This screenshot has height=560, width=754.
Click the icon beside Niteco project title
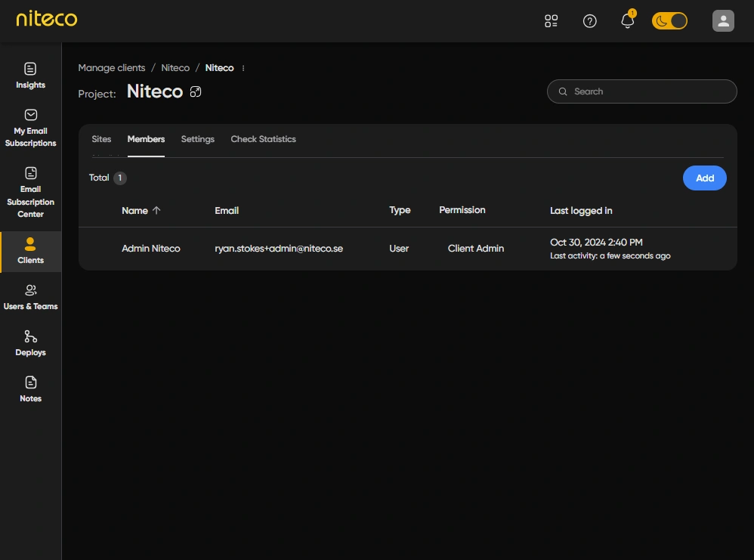(196, 92)
